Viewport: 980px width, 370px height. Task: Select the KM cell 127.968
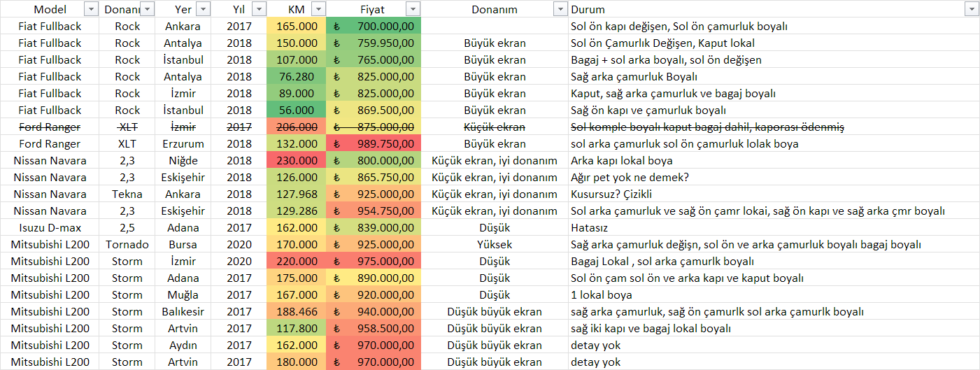[297, 194]
